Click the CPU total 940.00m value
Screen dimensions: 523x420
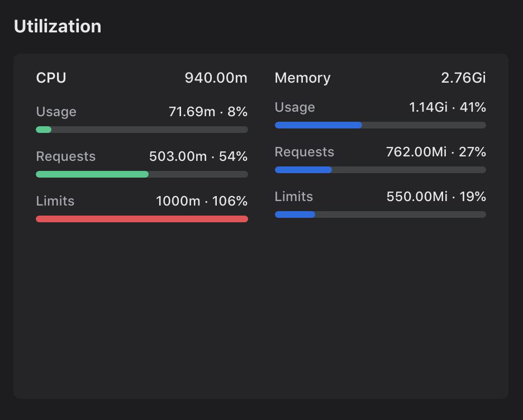[x=216, y=78]
